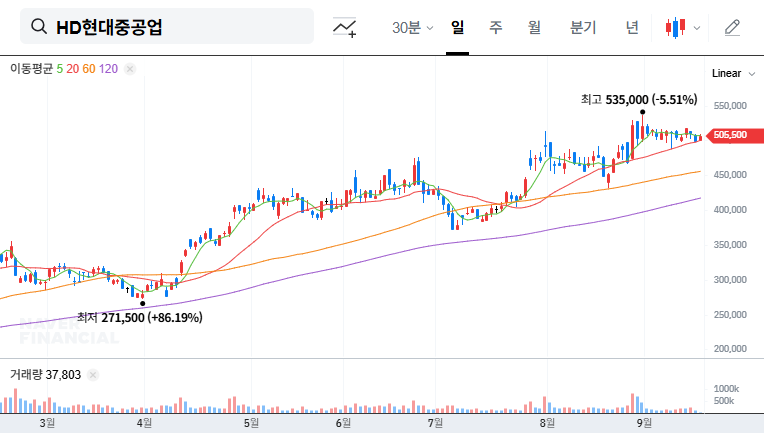Expand the 30분 minute interval dropdown
Viewport: 764px width, 433px height.
click(412, 28)
